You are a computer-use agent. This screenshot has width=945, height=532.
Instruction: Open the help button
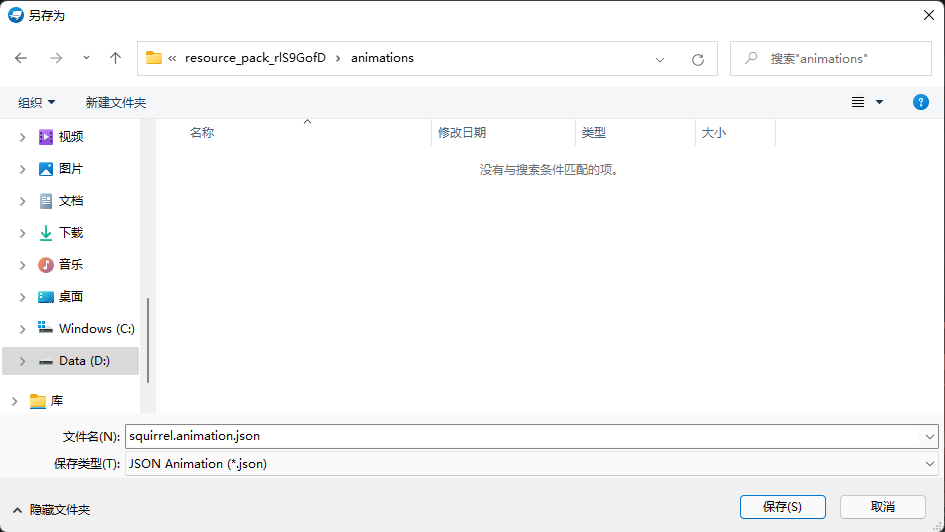click(x=920, y=102)
